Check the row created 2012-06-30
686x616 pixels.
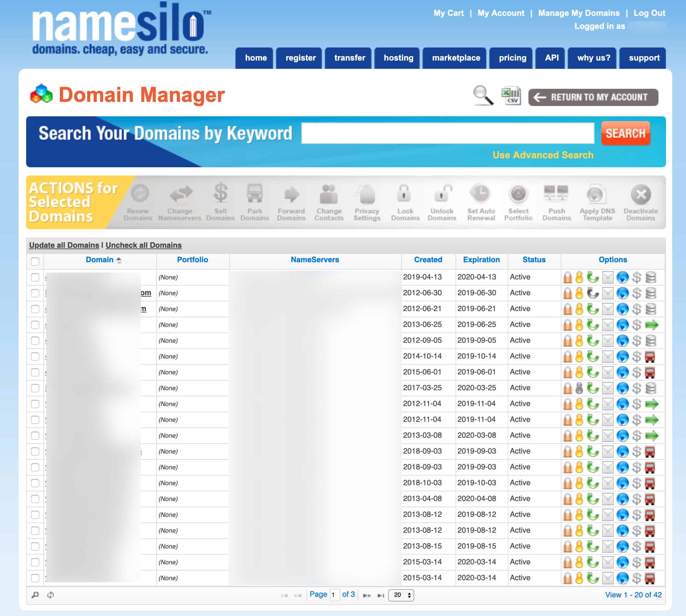(35, 293)
